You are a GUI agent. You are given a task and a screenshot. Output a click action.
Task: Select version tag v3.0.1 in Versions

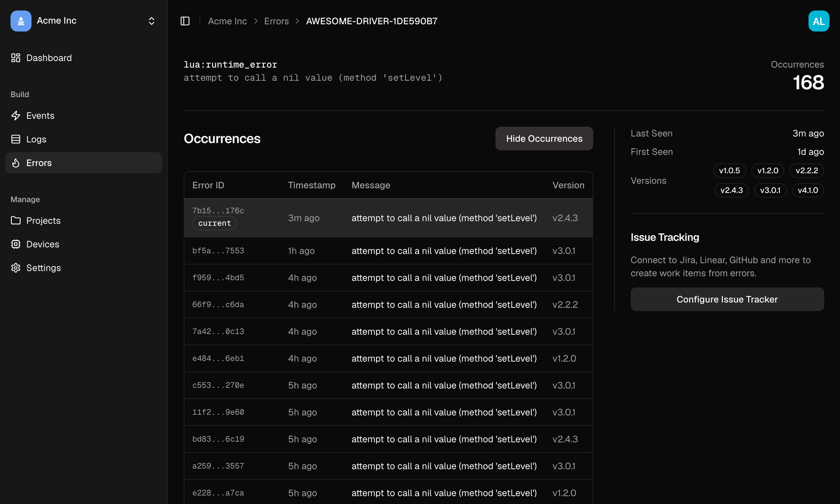(770, 190)
